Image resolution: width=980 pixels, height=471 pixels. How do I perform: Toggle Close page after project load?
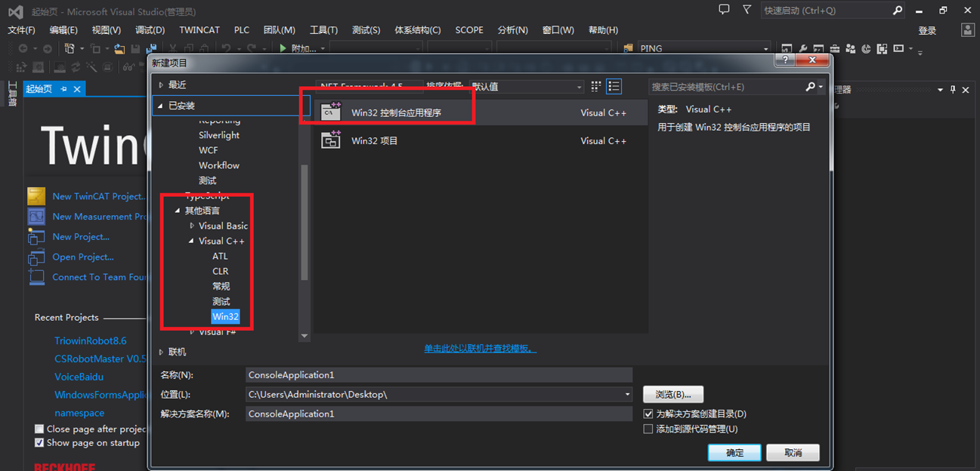[39, 429]
